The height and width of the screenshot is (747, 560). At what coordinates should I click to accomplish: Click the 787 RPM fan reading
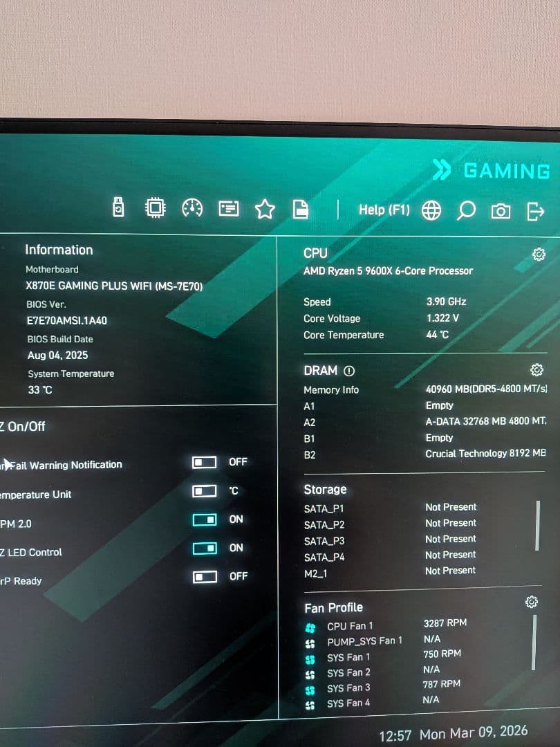pyautogui.click(x=441, y=684)
